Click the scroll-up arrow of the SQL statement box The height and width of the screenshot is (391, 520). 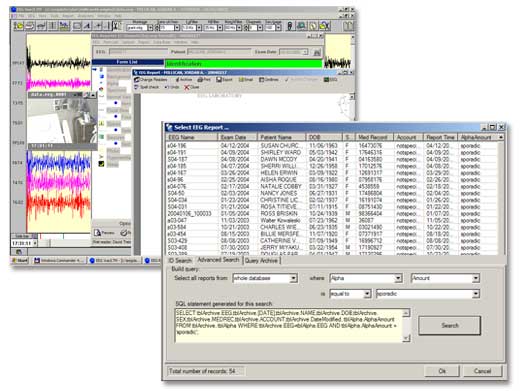406,313
